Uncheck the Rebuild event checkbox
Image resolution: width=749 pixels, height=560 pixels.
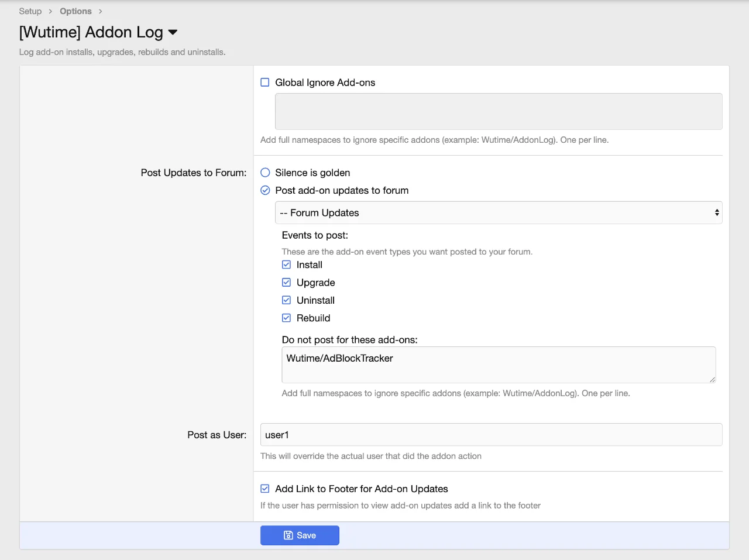[286, 318]
